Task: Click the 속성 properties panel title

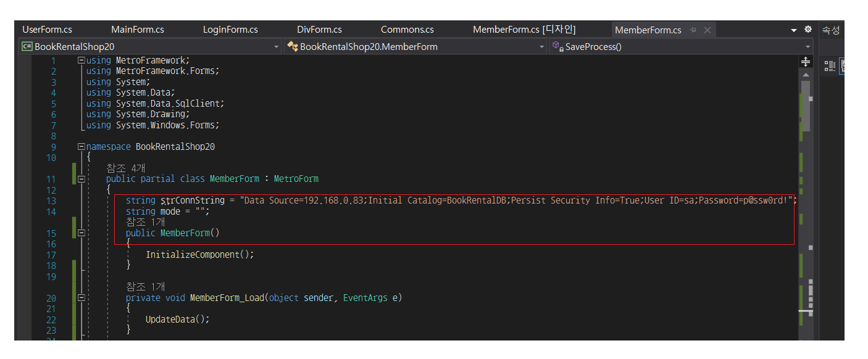Action: 830,30
